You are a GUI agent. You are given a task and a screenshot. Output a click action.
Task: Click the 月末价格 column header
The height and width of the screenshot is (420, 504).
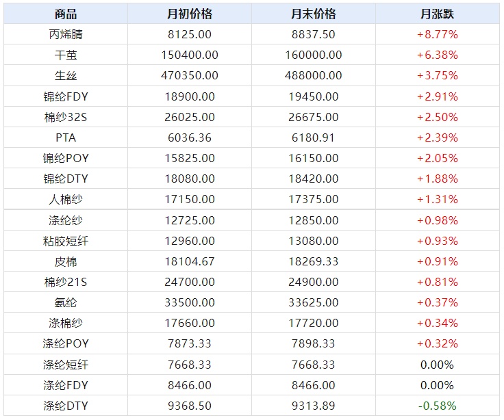click(314, 14)
